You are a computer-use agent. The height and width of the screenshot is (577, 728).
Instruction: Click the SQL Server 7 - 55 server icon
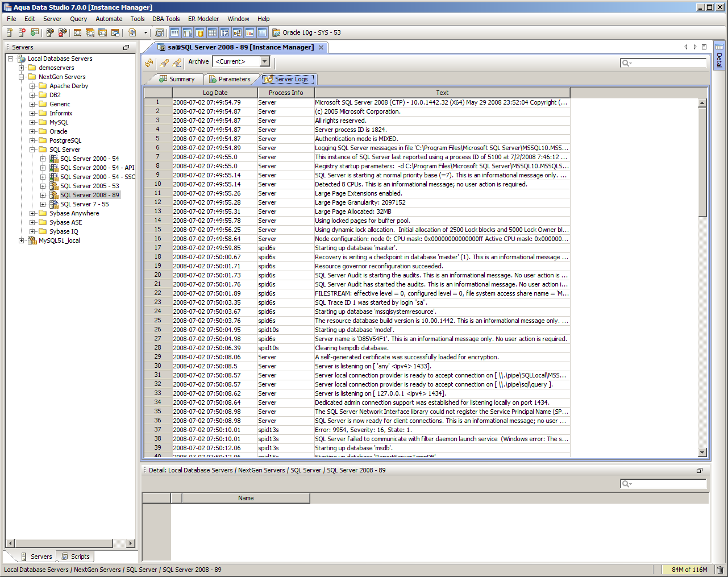coord(54,204)
